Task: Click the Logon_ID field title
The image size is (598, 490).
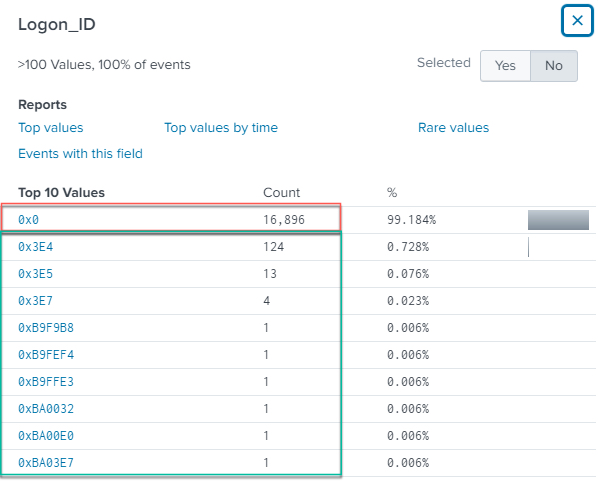Action: [57, 24]
